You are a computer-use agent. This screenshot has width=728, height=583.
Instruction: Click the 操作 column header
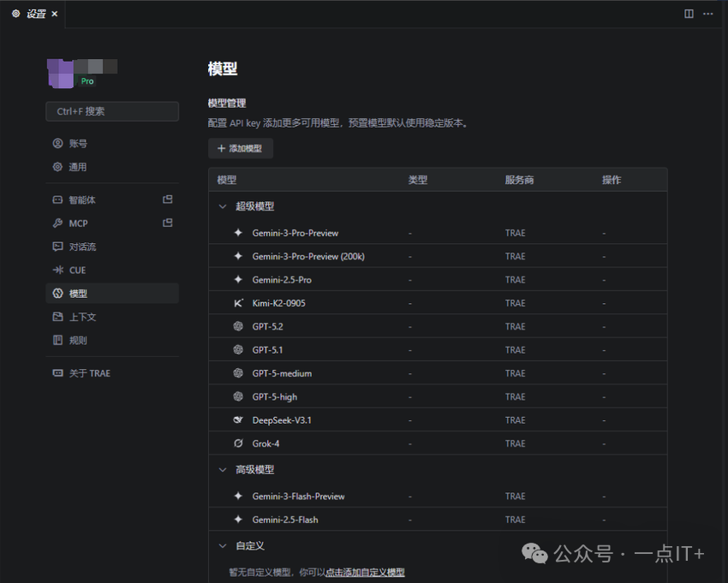coord(612,180)
